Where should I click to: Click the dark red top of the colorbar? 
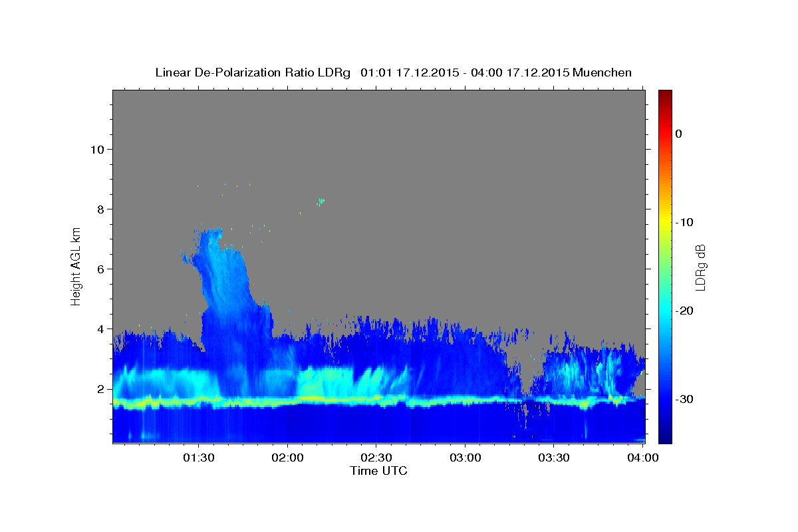[x=665, y=94]
